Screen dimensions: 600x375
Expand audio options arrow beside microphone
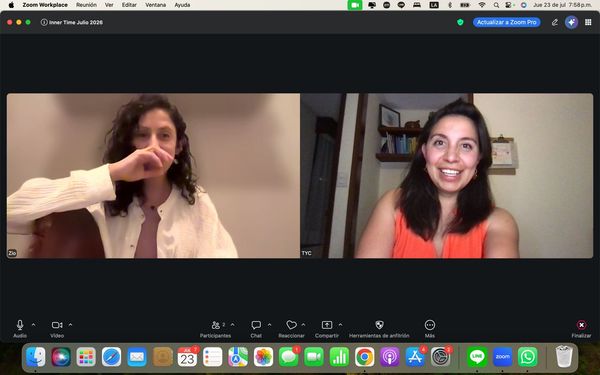pos(34,325)
